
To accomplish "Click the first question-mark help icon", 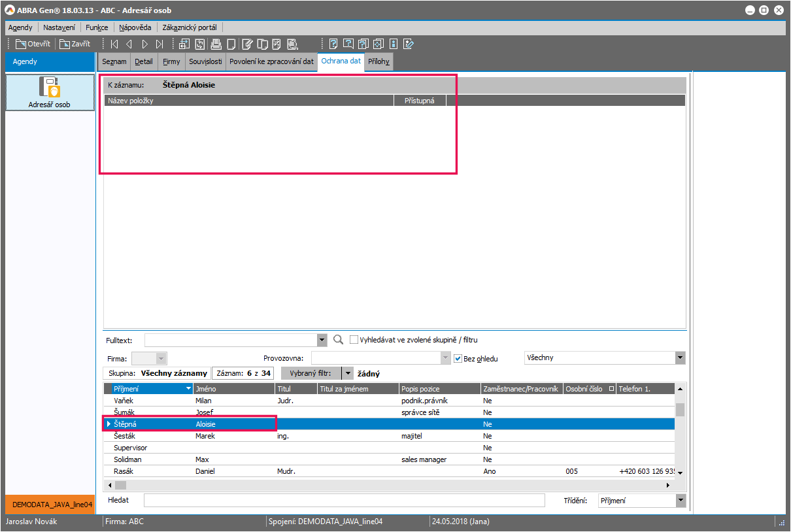I will (333, 44).
